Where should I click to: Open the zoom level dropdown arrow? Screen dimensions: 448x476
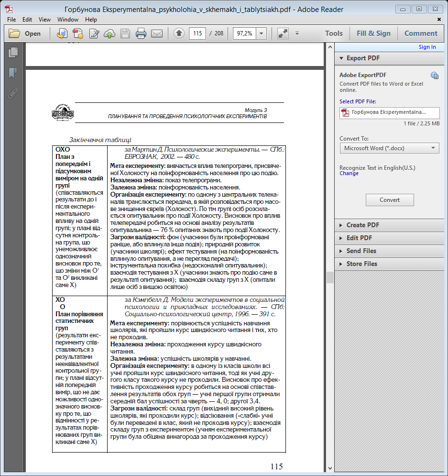tap(262, 33)
